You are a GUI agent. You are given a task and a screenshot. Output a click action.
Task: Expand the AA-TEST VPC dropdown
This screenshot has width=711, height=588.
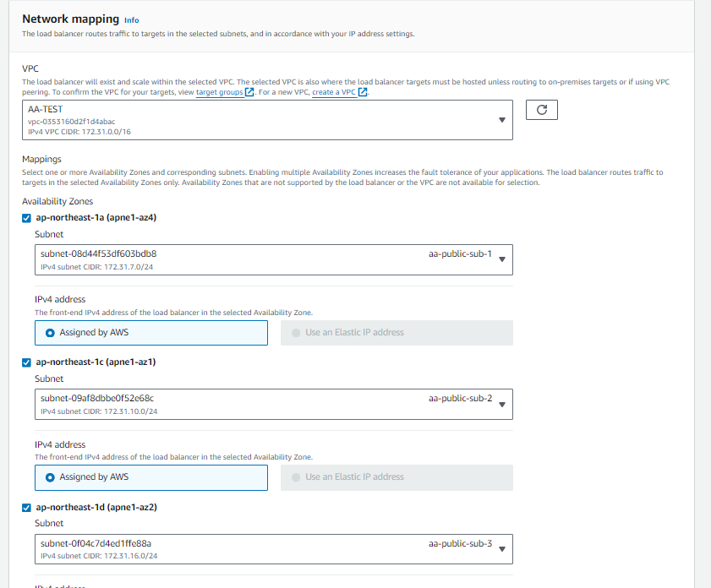click(x=266, y=120)
